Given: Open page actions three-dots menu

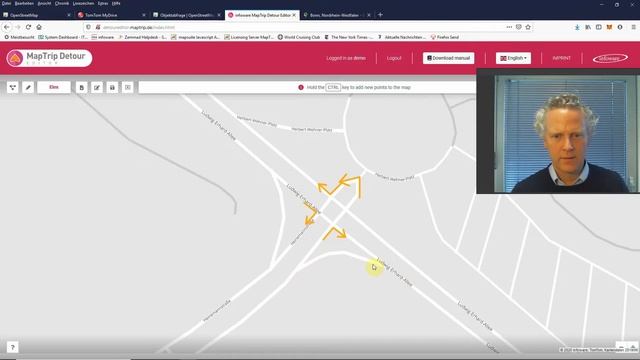Looking at the screenshot, I should click(509, 27).
